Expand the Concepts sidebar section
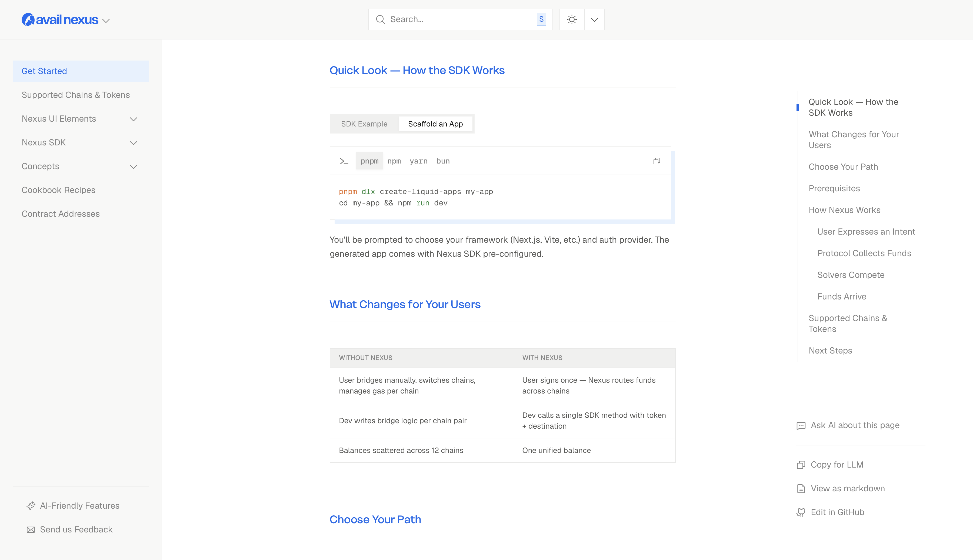The image size is (973, 560). pos(134,167)
